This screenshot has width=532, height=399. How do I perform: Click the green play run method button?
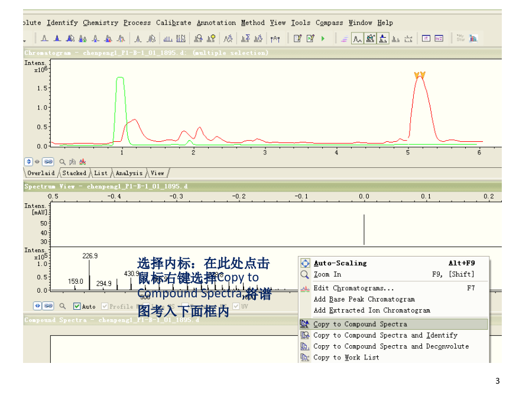323,38
